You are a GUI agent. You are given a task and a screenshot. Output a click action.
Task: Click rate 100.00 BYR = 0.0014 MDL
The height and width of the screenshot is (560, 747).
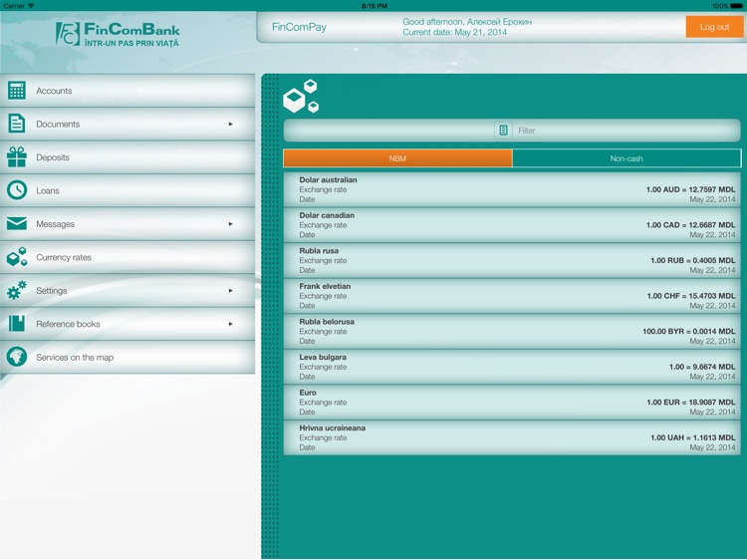click(689, 331)
